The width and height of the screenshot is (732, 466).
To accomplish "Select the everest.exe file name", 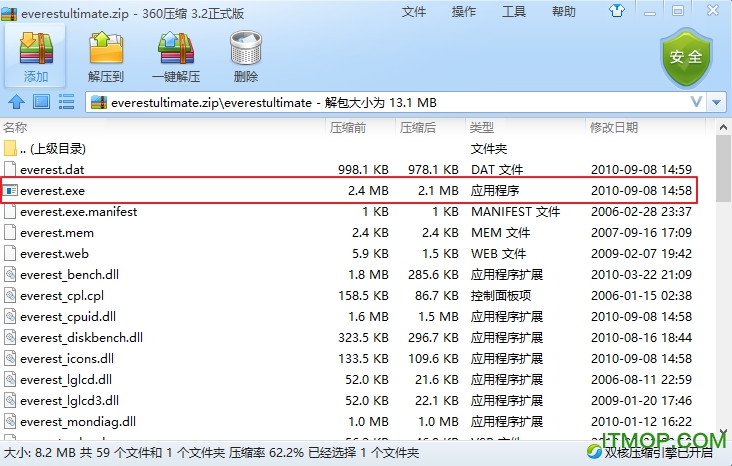I will (x=52, y=191).
